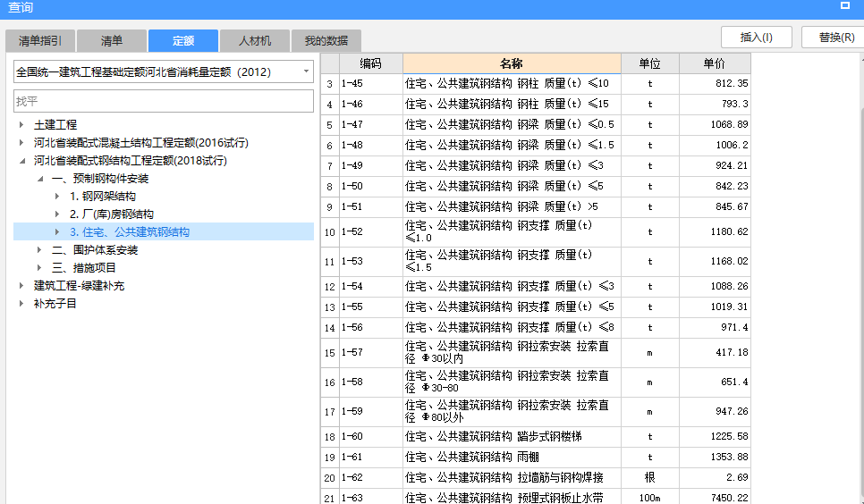Expand the 土建工程 tree node arrow
This screenshot has height=504, width=864.
coord(21,125)
